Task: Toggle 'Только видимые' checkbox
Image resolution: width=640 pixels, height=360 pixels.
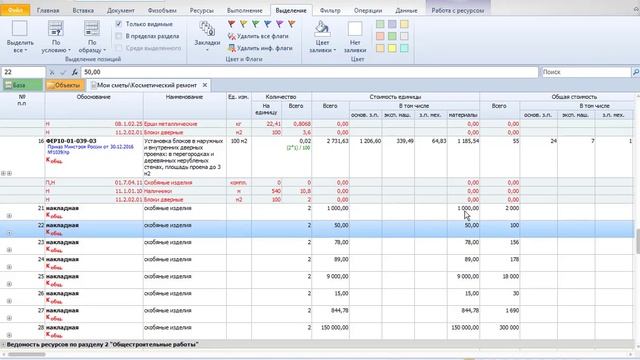Action: 119,24
